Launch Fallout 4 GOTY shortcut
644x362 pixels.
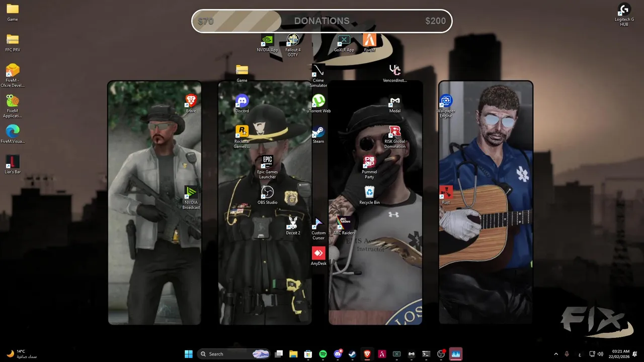coord(293,45)
